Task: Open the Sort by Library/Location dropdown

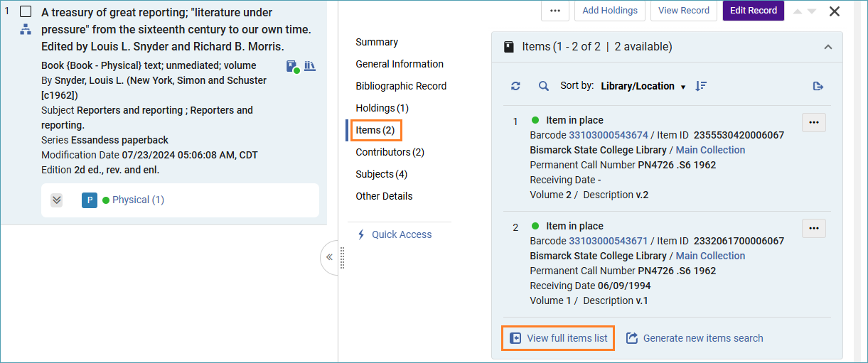Action: pyautogui.click(x=643, y=86)
